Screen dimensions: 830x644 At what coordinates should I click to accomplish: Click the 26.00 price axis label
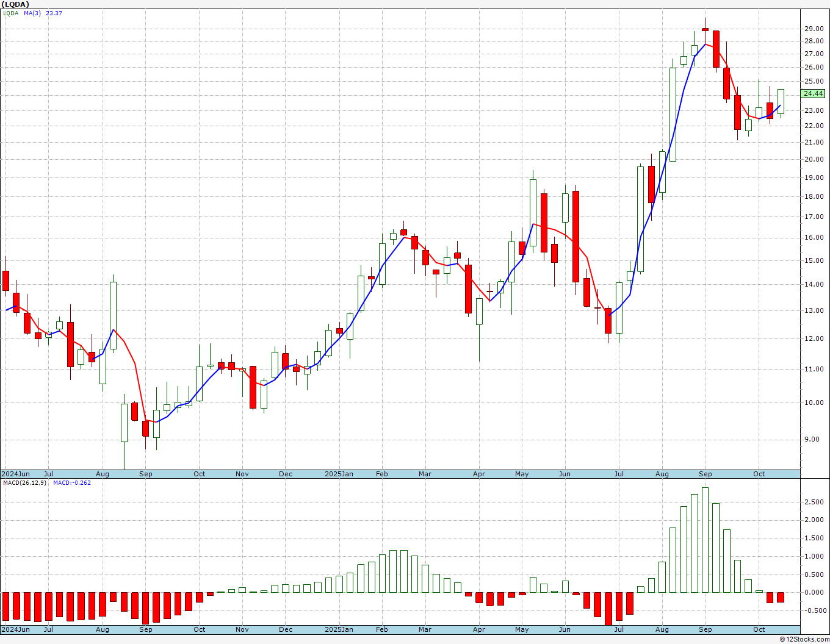pyautogui.click(x=813, y=67)
